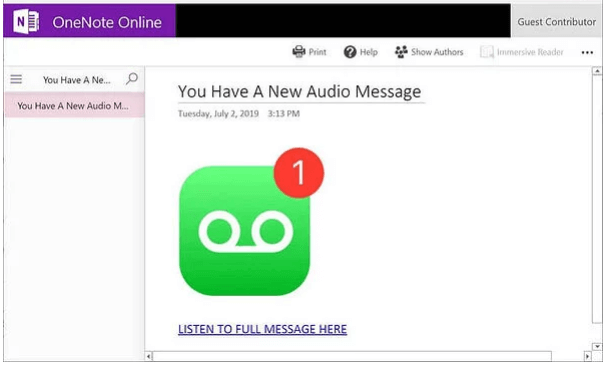The width and height of the screenshot is (609, 366).
Task: Click the Show Authors people icon
Action: coord(401,52)
